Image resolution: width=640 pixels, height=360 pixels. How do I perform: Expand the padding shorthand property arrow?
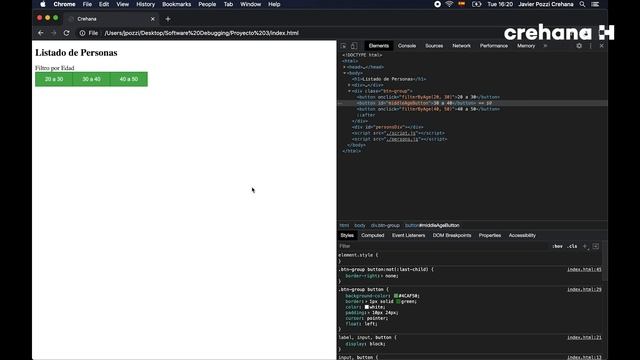369,313
